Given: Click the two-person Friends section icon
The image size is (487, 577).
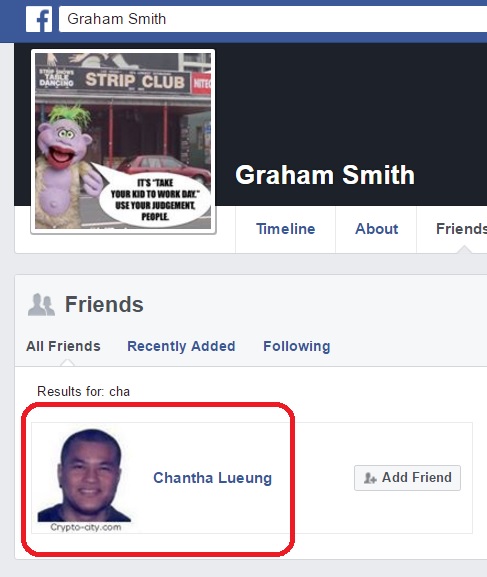Looking at the screenshot, I should point(41,305).
